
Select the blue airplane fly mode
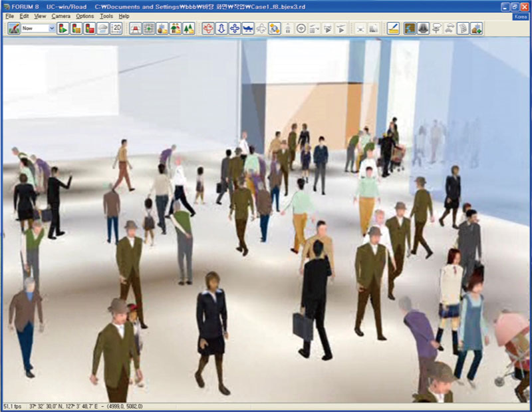click(x=248, y=29)
